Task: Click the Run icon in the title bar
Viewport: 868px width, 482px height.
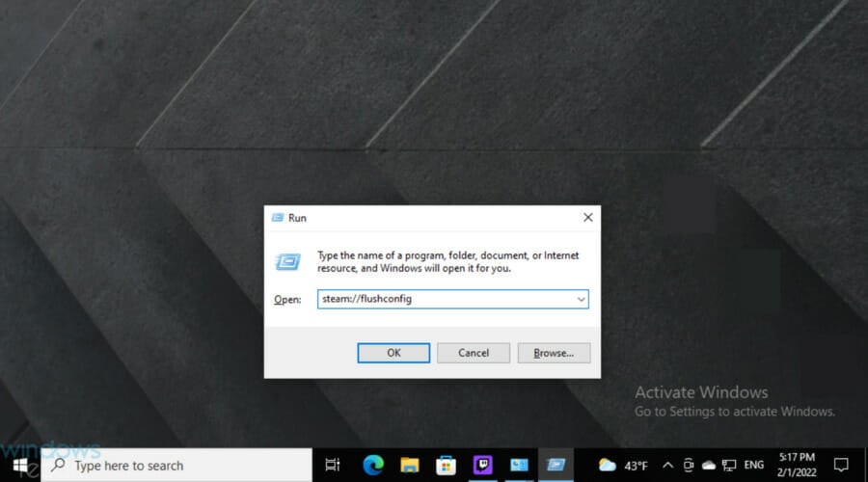Action: pos(278,218)
